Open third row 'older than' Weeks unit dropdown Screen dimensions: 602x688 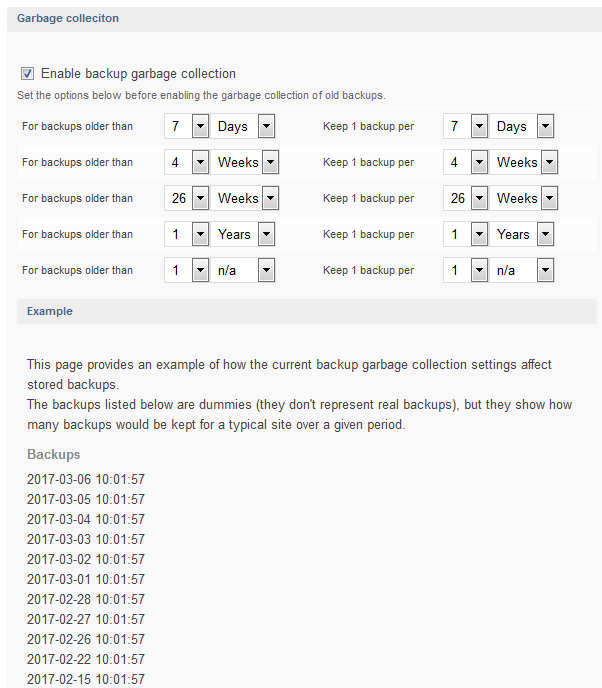coord(244,199)
